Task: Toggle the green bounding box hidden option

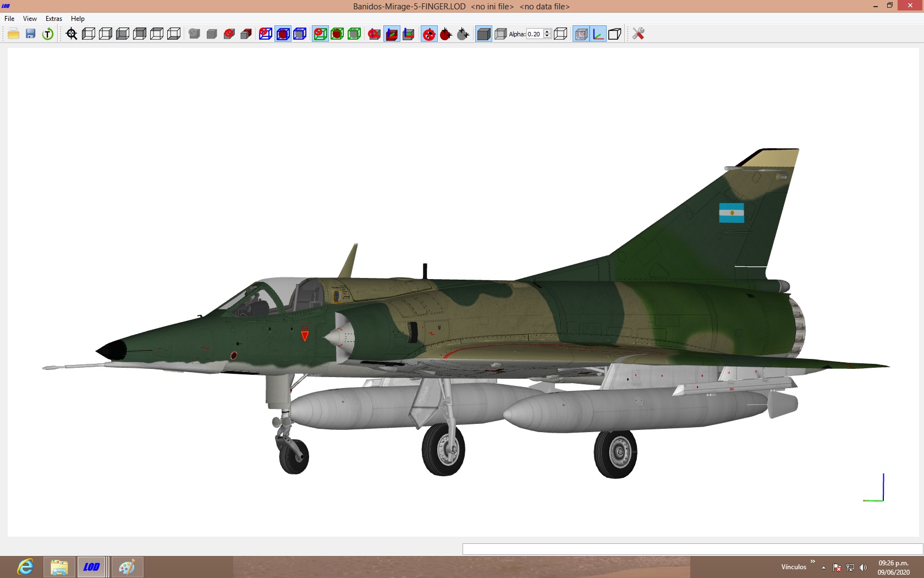Action: [320, 34]
